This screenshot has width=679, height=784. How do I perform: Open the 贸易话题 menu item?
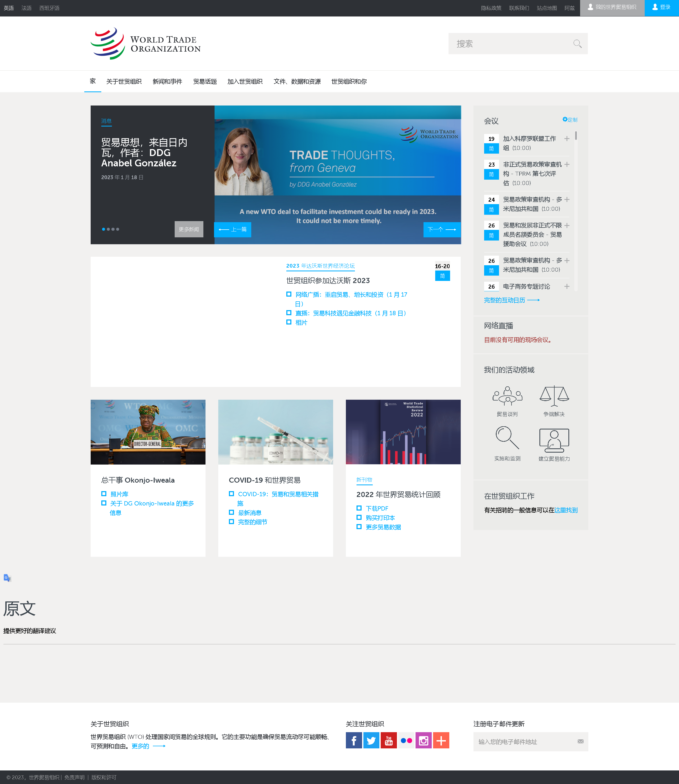coord(205,81)
